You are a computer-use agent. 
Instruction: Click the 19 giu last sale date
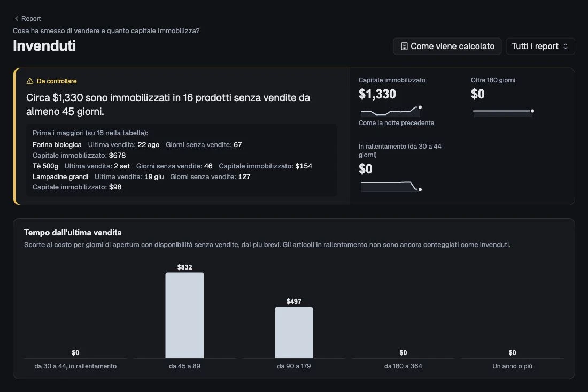pos(154,176)
